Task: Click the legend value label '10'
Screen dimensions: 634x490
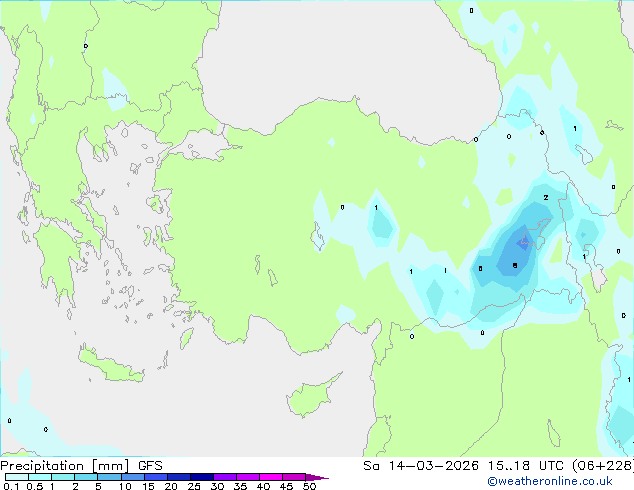Action: point(125,486)
